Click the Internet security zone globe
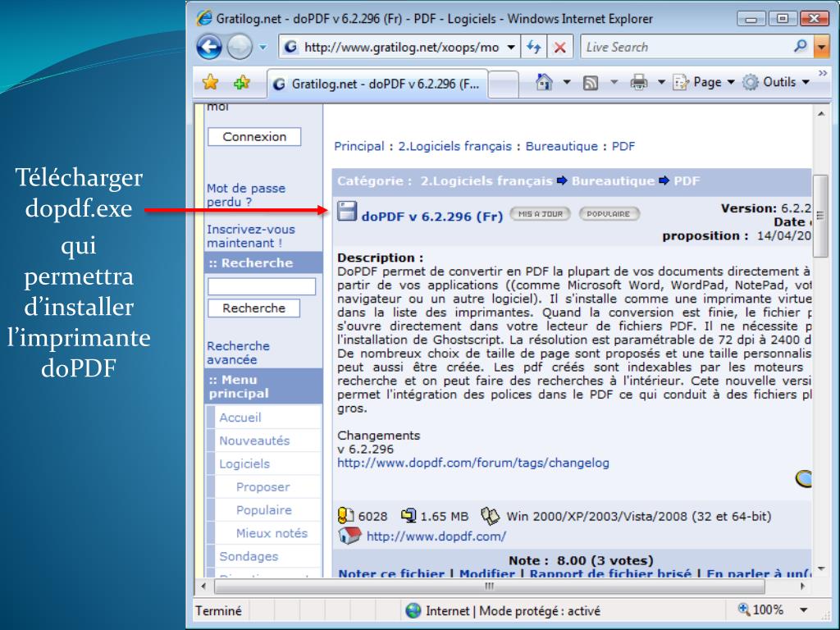This screenshot has height=630, width=840. (x=413, y=610)
